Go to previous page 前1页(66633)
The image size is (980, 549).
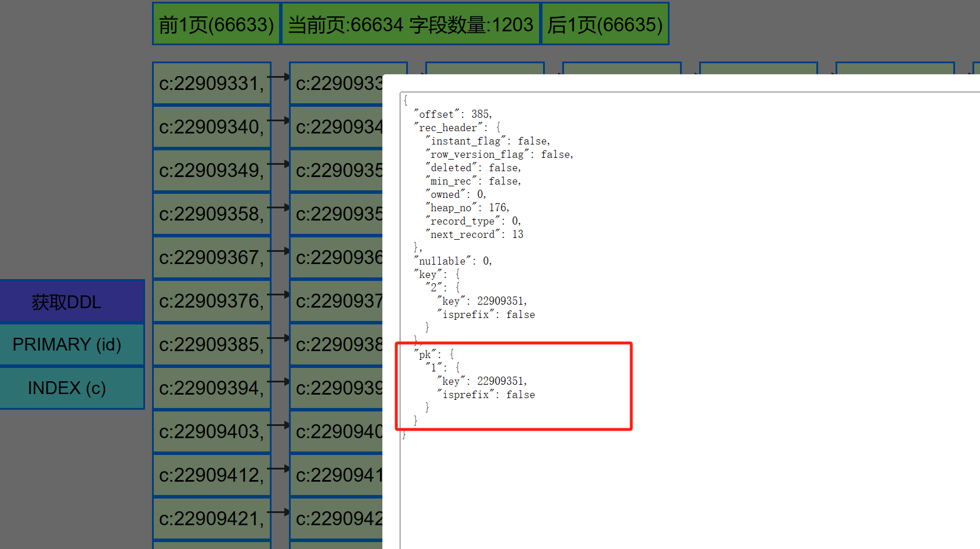click(216, 24)
